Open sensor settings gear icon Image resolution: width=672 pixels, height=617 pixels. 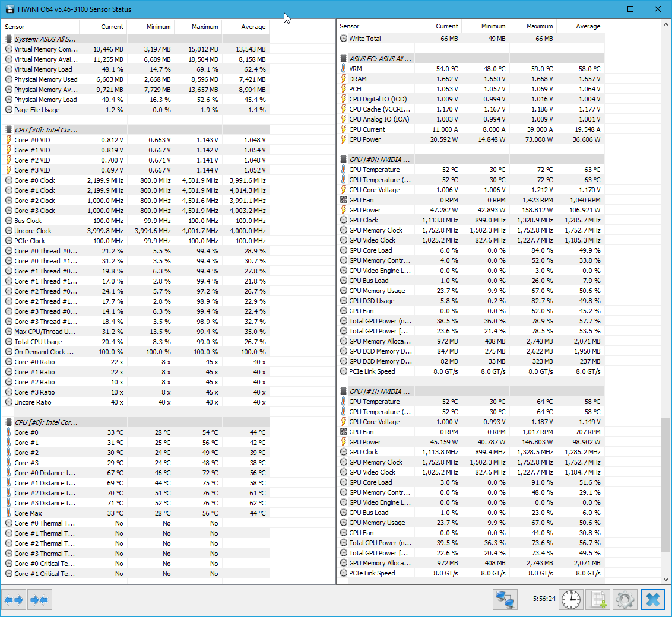coord(625,600)
